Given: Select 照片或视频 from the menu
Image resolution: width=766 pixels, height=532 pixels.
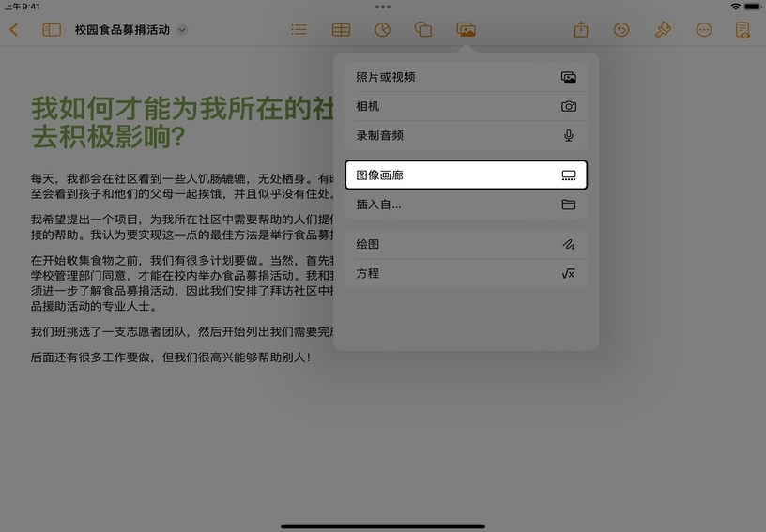Looking at the screenshot, I should (466, 77).
